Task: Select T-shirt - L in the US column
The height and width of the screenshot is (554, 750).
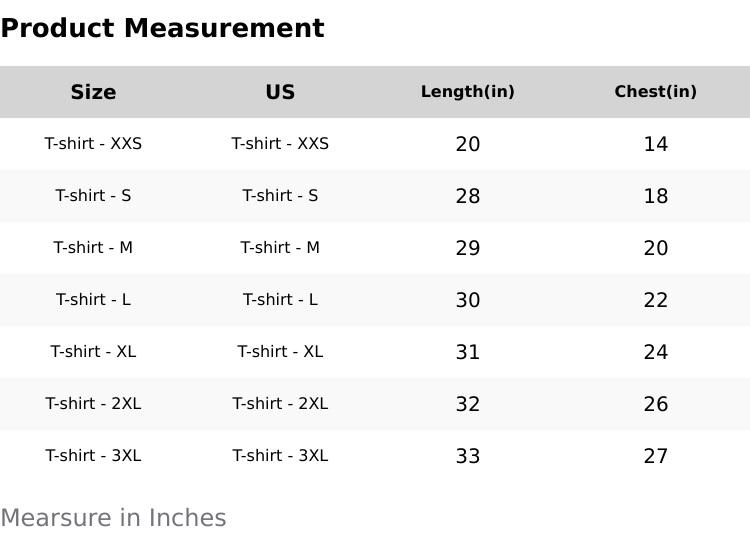Action: (x=280, y=300)
